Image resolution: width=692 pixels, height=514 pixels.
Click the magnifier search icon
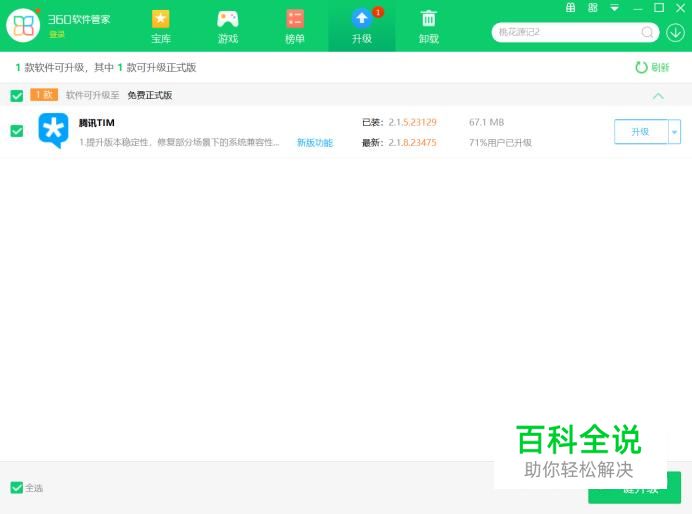point(647,32)
